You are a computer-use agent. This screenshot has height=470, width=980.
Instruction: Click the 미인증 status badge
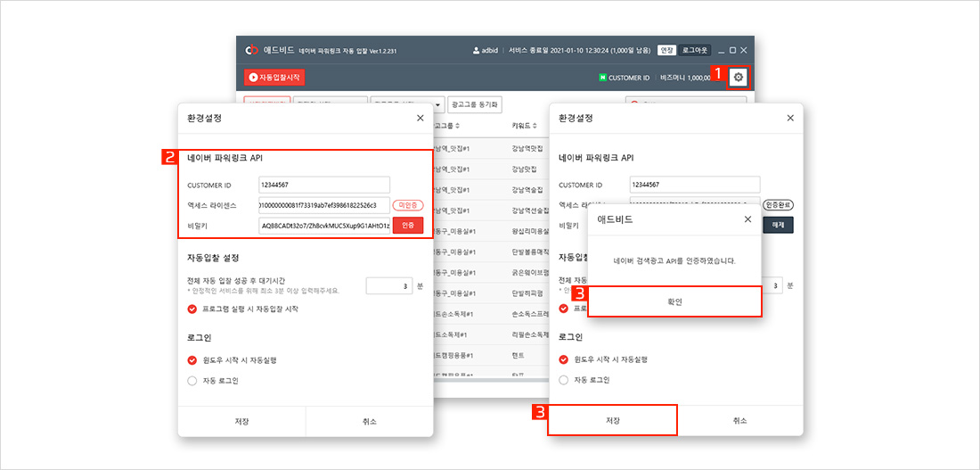[x=408, y=204]
